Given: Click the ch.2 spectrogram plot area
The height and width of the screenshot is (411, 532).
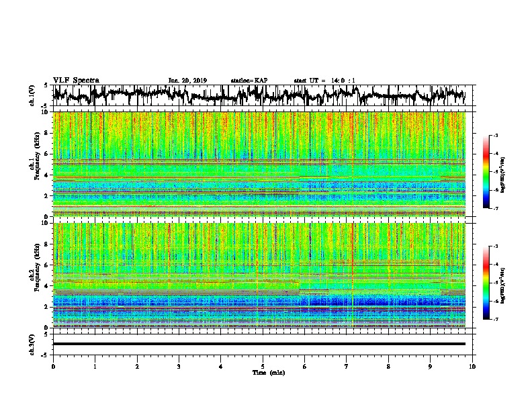Looking at the screenshot, I should pos(259,275).
